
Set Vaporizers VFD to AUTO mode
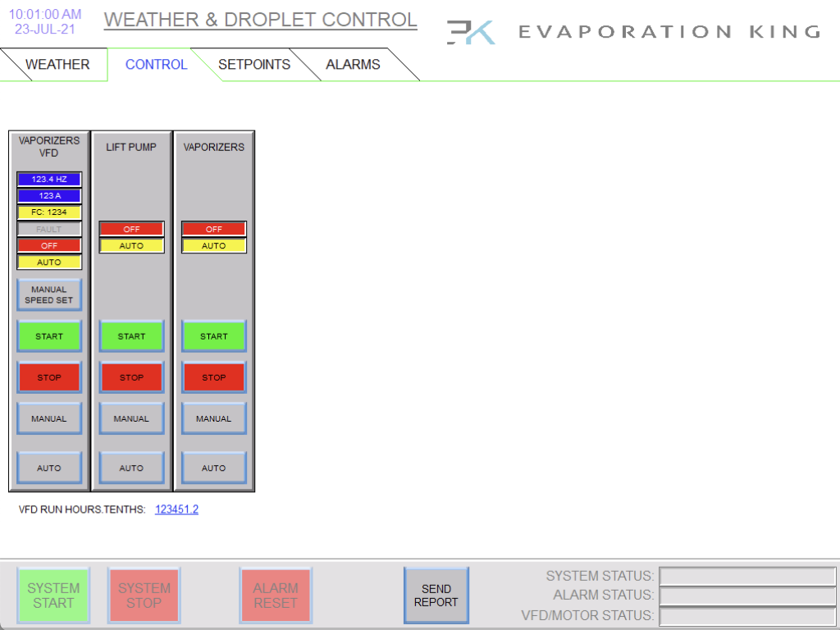point(49,468)
